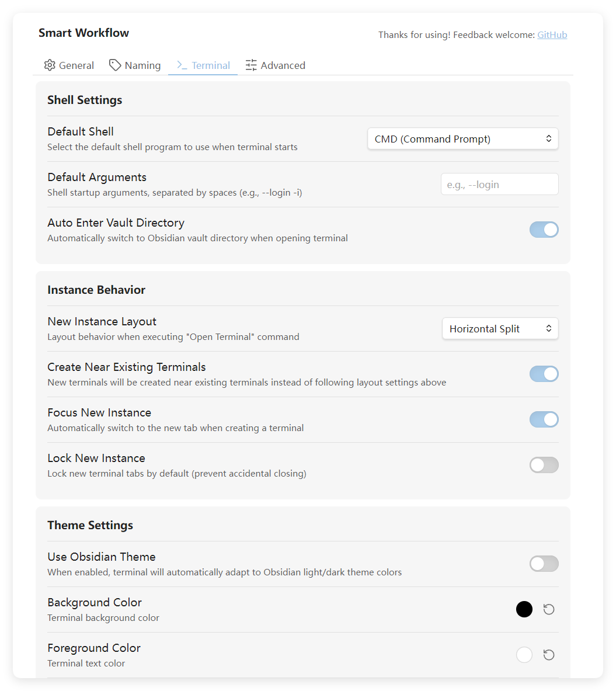The width and height of the screenshot is (616, 691).
Task: Switch to the Naming tab
Action: pyautogui.click(x=142, y=65)
